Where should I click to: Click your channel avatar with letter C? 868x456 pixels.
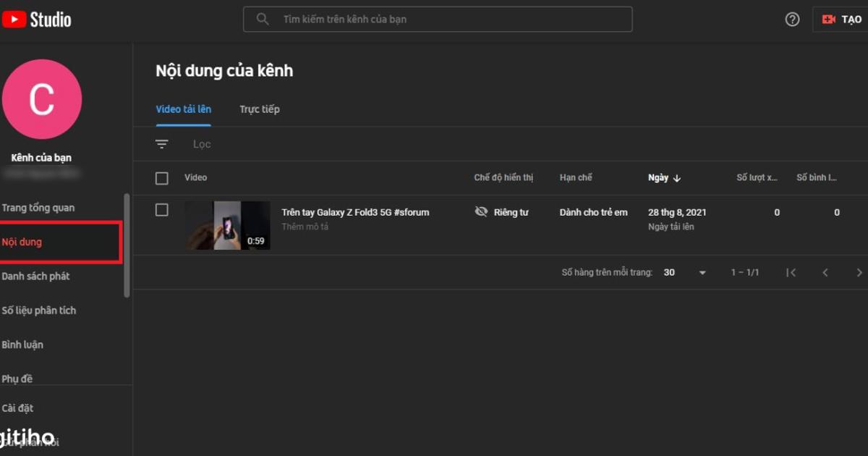41,99
